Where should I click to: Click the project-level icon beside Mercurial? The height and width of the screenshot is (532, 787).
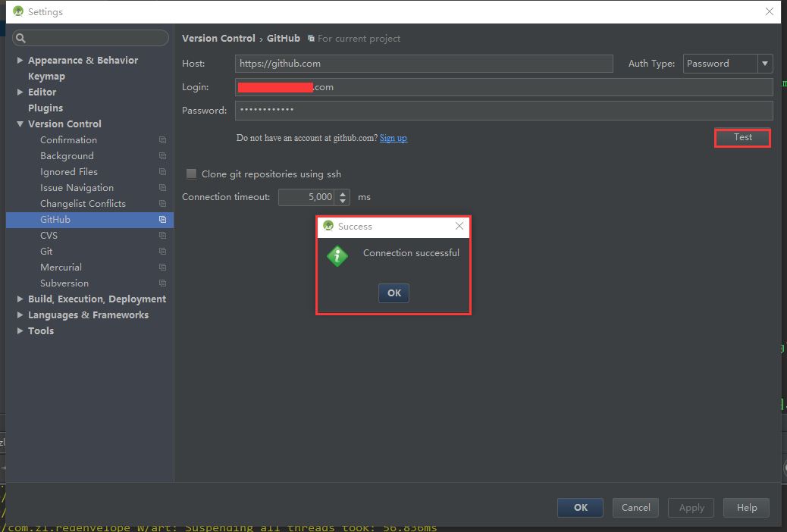162,268
